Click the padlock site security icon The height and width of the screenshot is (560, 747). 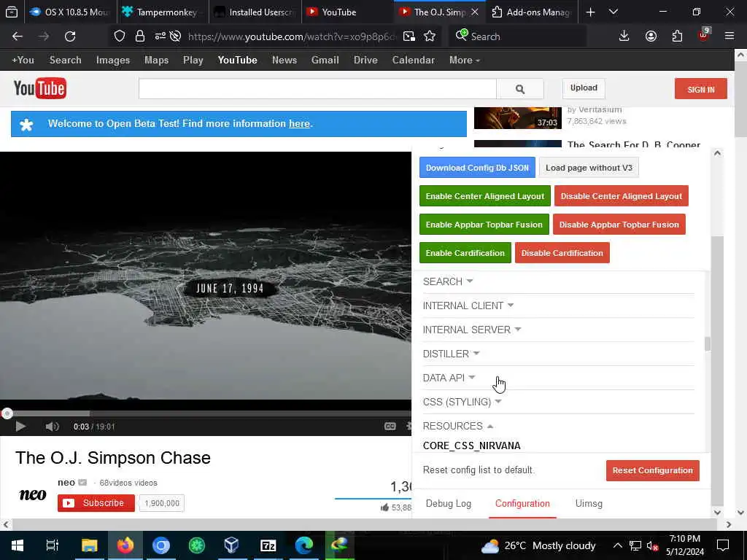139,36
